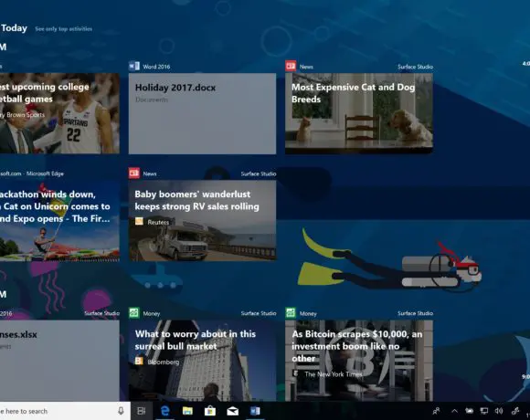Click the Reuters source icon
The width and height of the screenshot is (530, 420).
[139, 222]
